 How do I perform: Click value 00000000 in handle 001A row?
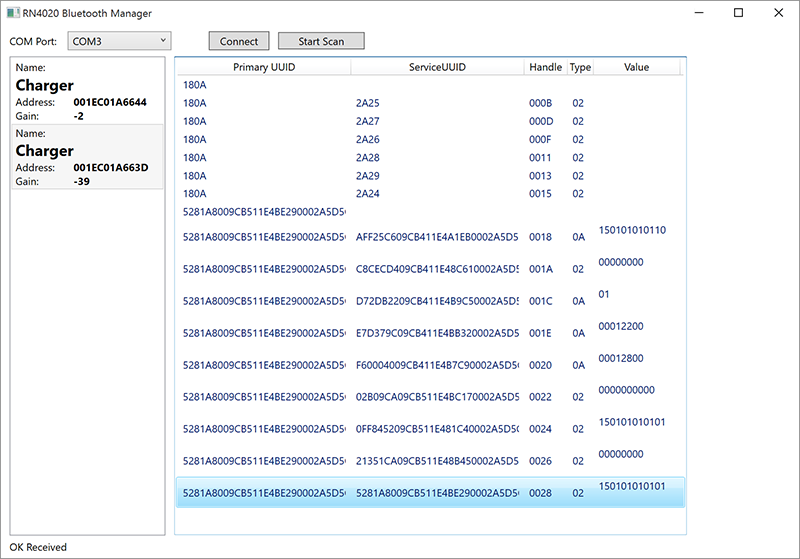620,262
